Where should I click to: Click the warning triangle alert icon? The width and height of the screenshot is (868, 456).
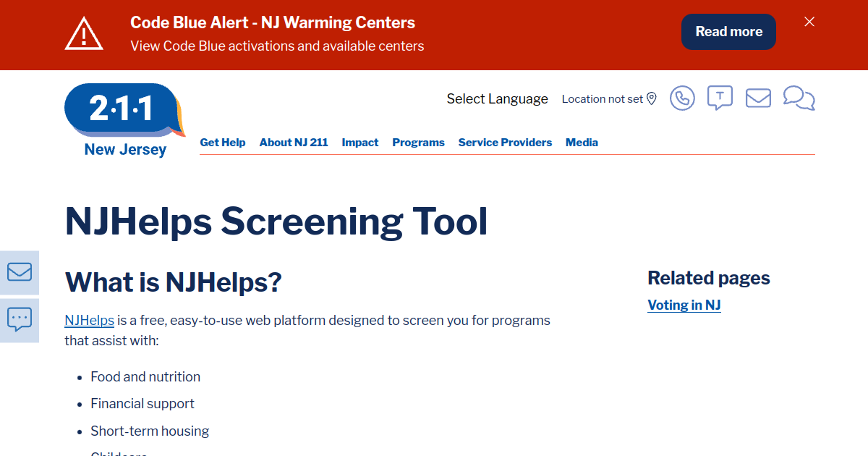pos(85,34)
